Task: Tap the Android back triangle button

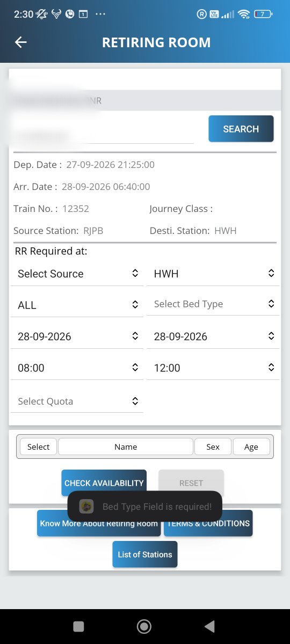Action: pyautogui.click(x=211, y=626)
